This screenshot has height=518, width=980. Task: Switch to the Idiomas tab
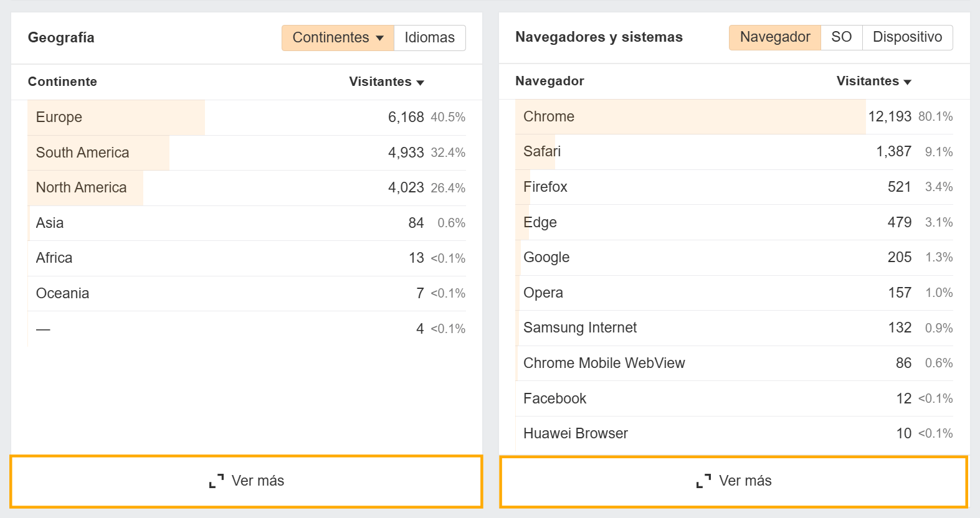click(429, 38)
